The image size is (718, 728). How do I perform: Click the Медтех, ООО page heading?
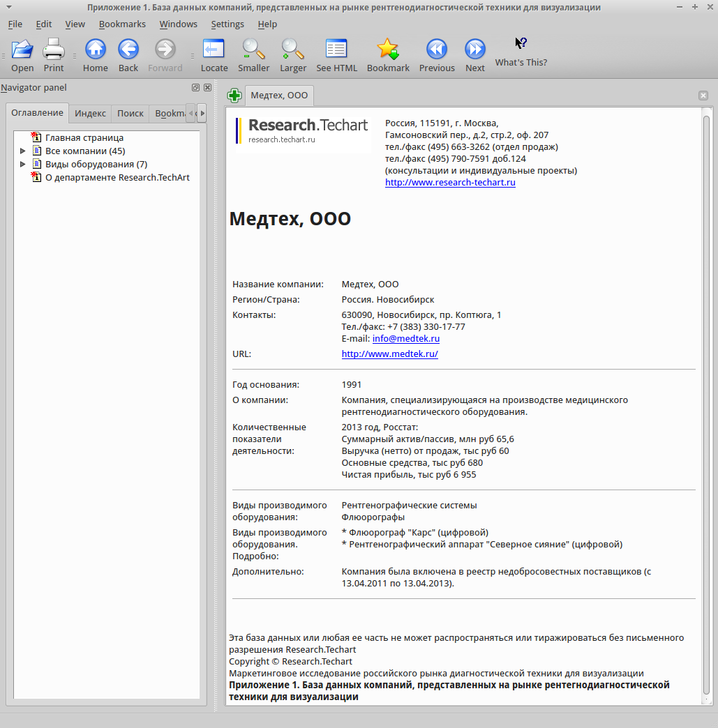[290, 219]
